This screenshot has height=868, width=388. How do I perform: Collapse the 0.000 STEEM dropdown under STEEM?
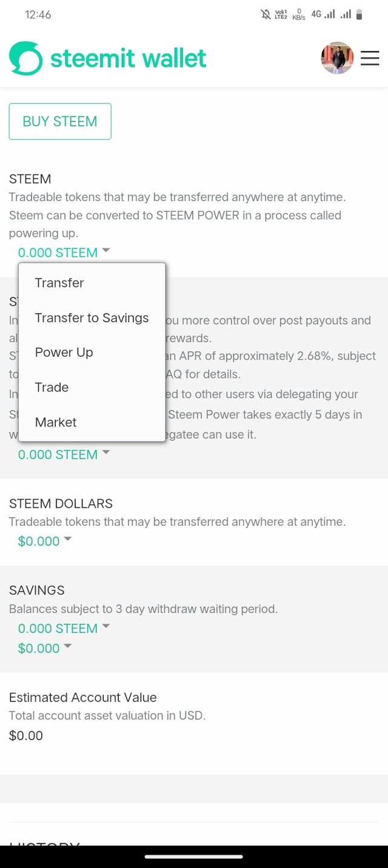[x=64, y=253]
